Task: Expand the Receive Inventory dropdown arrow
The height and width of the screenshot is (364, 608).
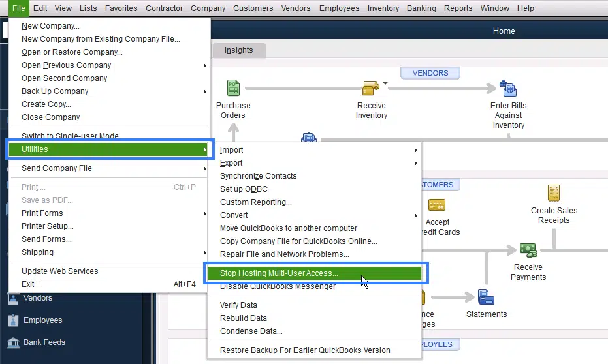Action: tap(385, 83)
